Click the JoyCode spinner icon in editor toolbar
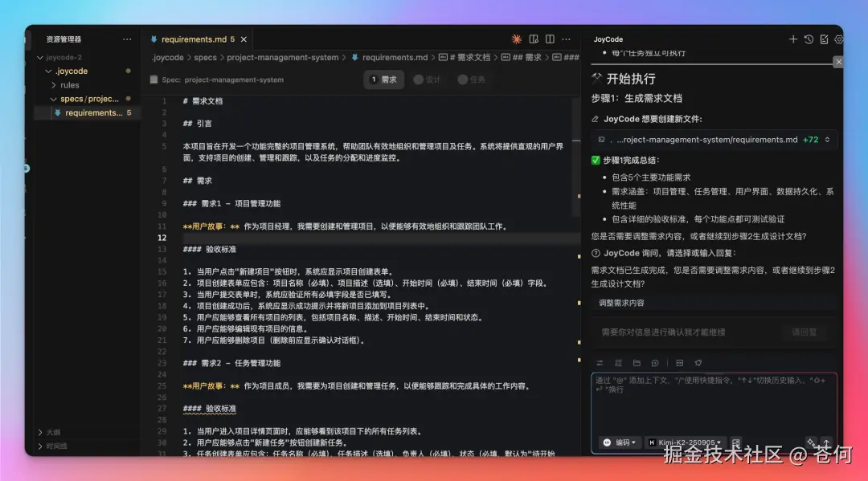Screen dimensions: 868x481 (516, 39)
